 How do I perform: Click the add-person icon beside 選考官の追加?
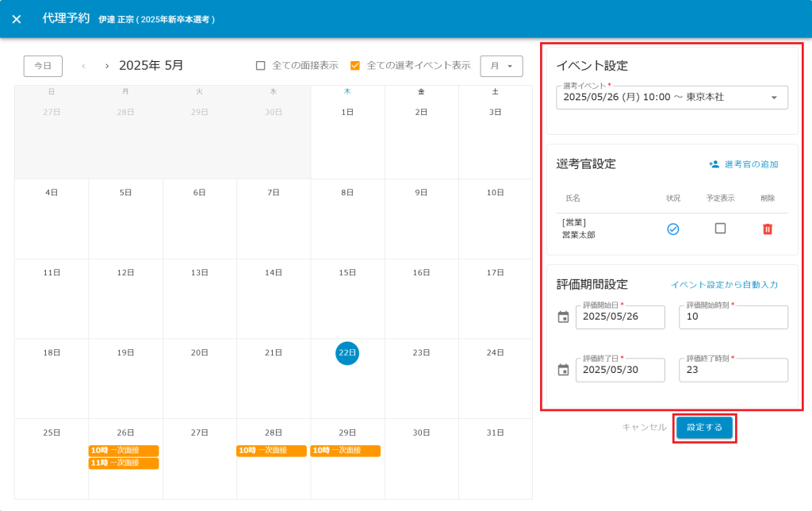(x=714, y=164)
